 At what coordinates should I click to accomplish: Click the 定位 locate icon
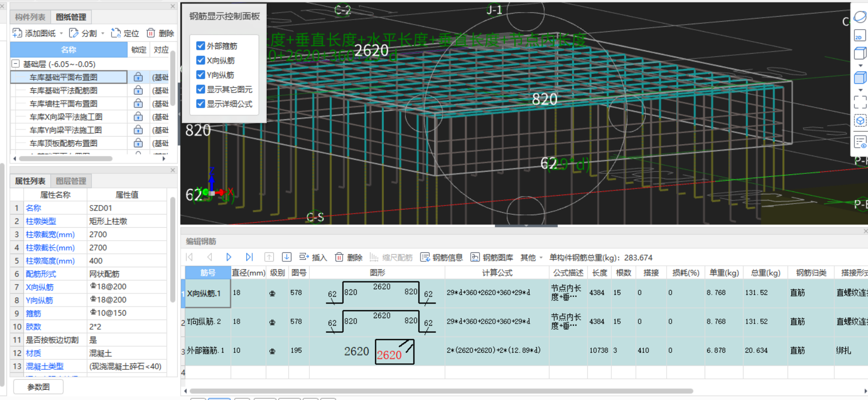coord(116,33)
